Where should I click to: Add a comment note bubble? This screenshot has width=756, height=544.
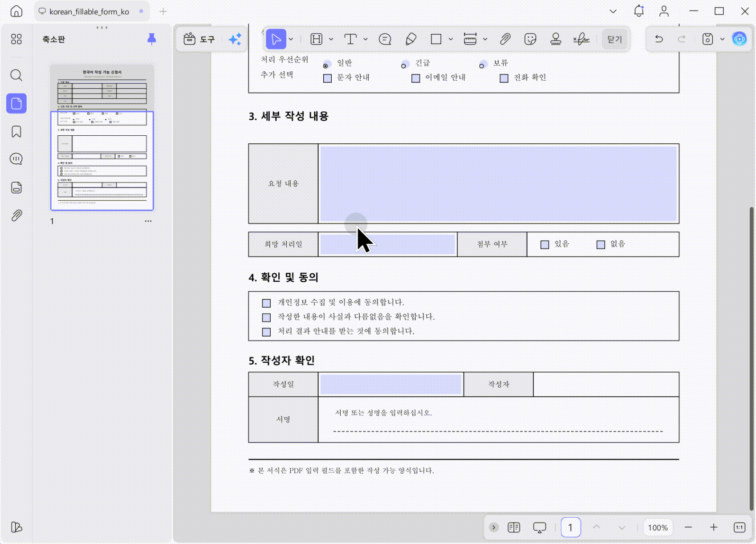[385, 39]
